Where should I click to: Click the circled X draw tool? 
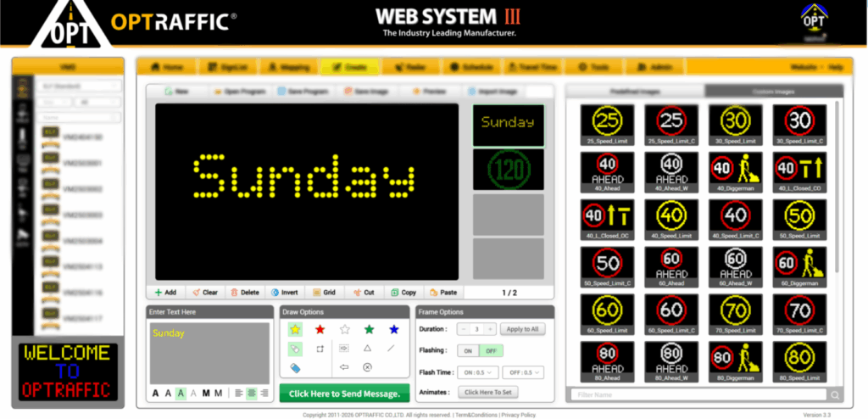tap(367, 367)
